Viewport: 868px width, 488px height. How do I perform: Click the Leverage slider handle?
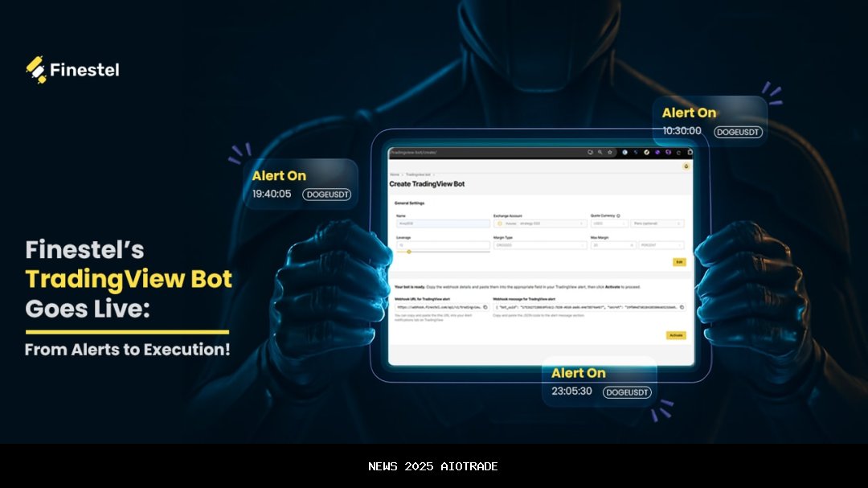tap(410, 252)
